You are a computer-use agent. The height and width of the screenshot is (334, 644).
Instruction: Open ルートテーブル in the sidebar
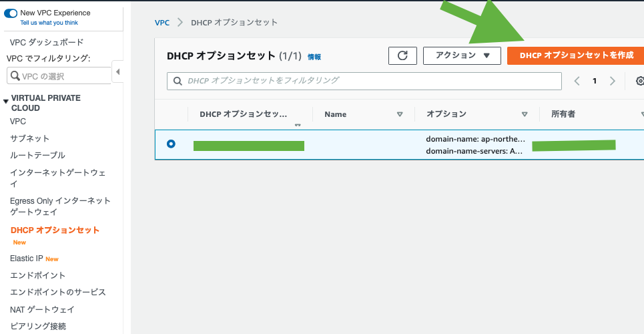37,155
